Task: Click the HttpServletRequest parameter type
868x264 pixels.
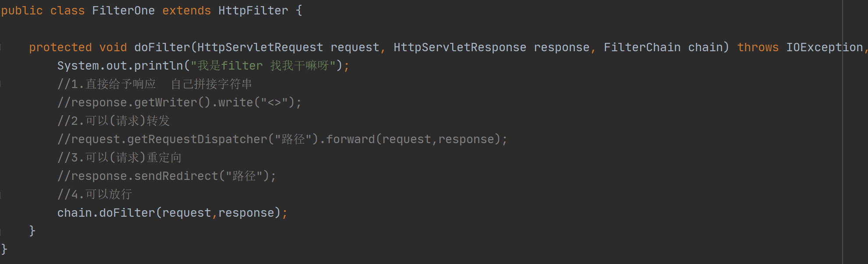Action: click(260, 47)
